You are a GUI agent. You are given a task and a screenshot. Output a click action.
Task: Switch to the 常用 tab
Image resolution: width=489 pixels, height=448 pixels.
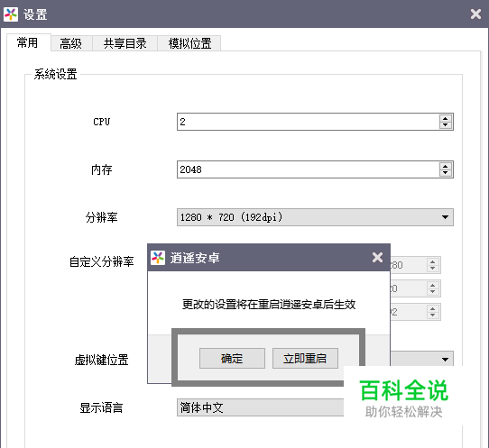coord(28,42)
